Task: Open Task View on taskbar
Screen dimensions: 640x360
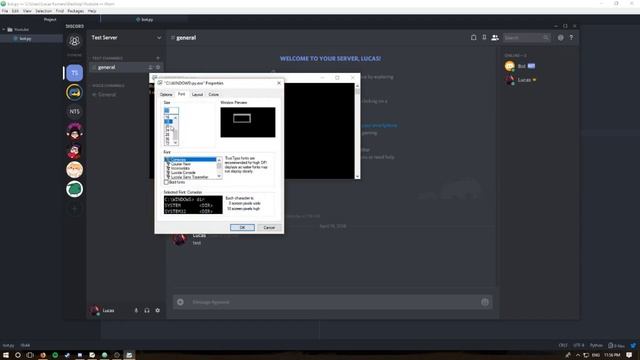Action: coord(30,355)
